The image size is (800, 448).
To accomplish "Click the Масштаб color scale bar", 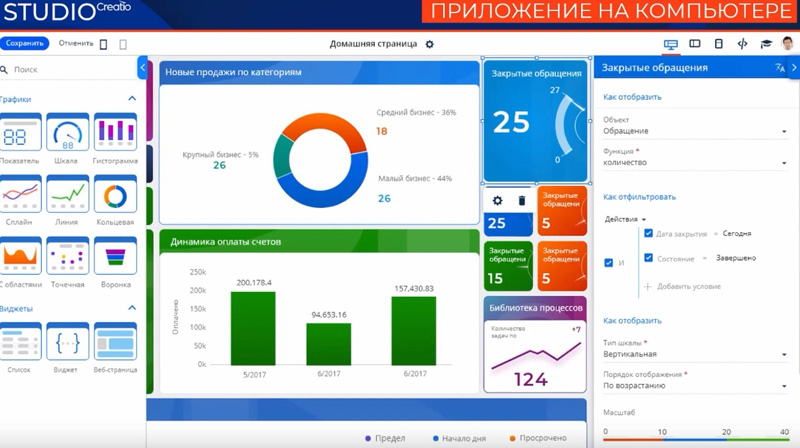I will point(695,439).
